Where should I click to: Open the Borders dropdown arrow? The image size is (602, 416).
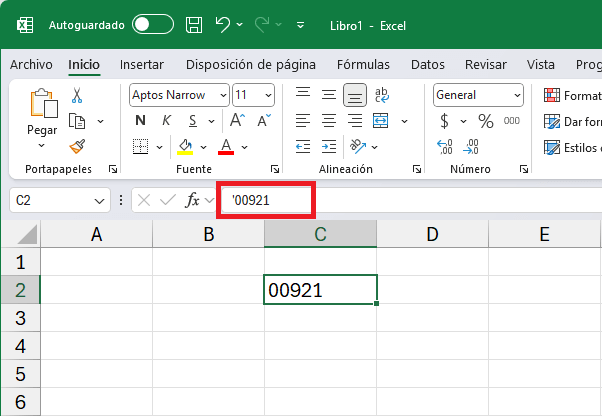[159, 147]
